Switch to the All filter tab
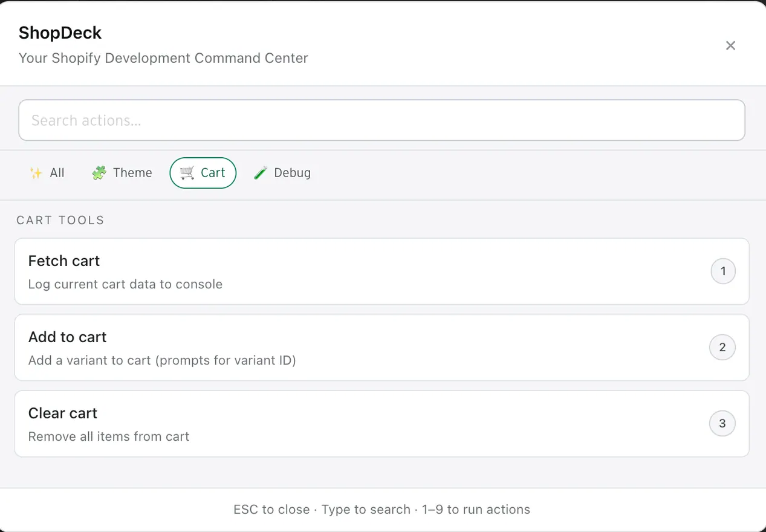The height and width of the screenshot is (532, 766). tap(47, 173)
